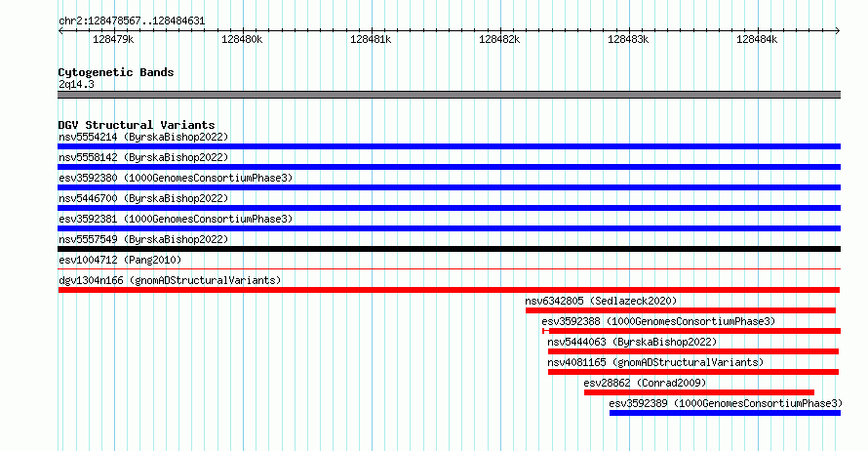The width and height of the screenshot is (868, 451).
Task: Click the gray 2q14.3 cytogenetic band bar
Action: tap(449, 96)
